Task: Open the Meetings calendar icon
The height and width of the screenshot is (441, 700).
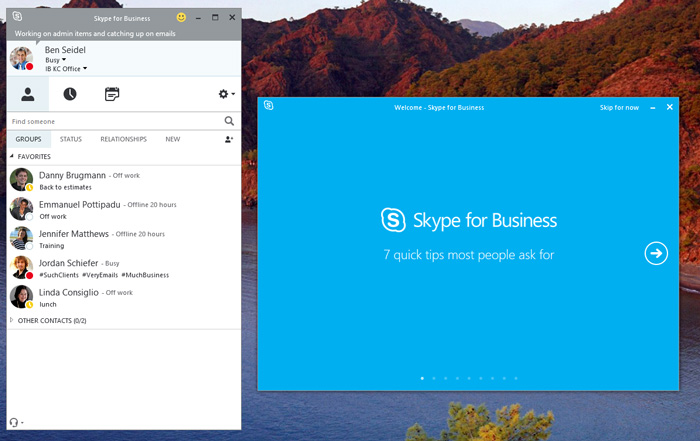Action: pos(112,94)
